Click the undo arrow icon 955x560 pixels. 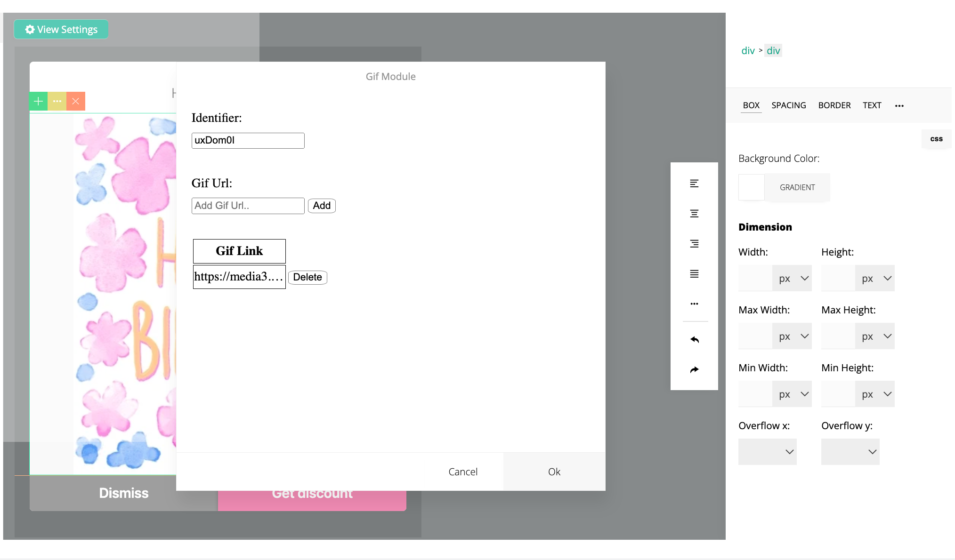[x=694, y=340]
